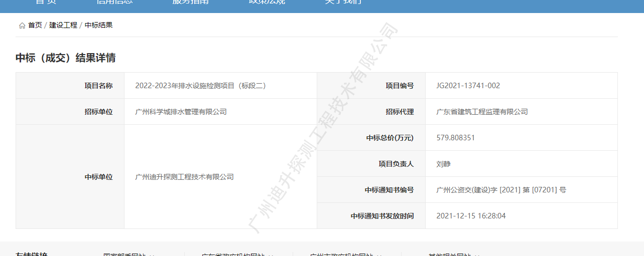Open the 建设工程 breadcrumb link
This screenshot has width=644, height=256.
pyautogui.click(x=63, y=25)
